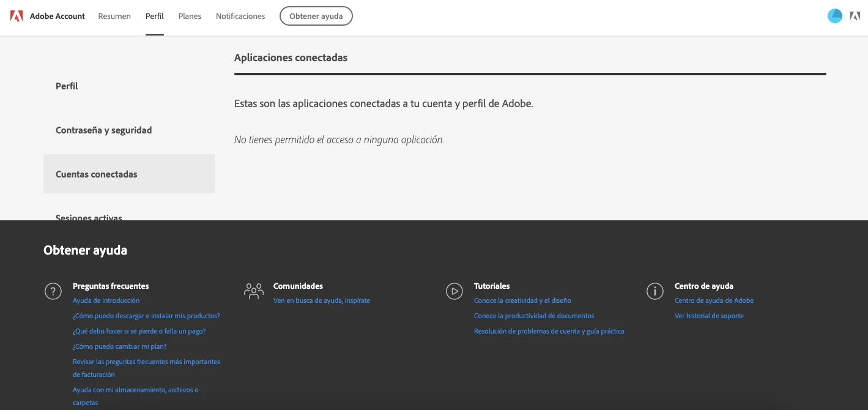Click the question mark FAQ icon
The height and width of the screenshot is (410, 868).
click(53, 291)
